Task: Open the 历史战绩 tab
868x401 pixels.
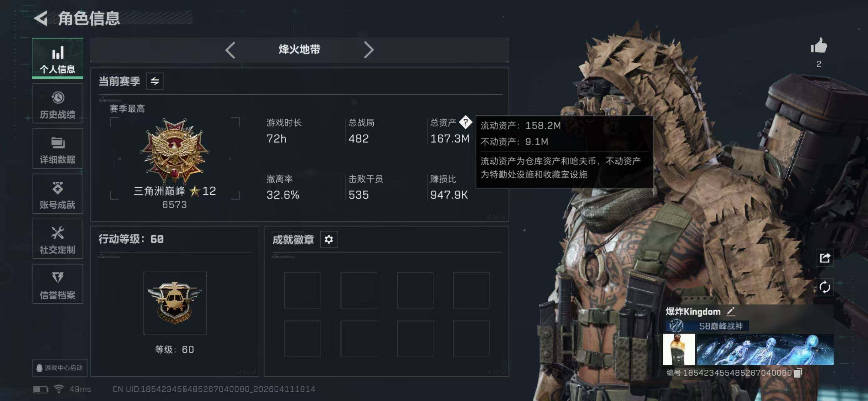Action: coord(58,104)
